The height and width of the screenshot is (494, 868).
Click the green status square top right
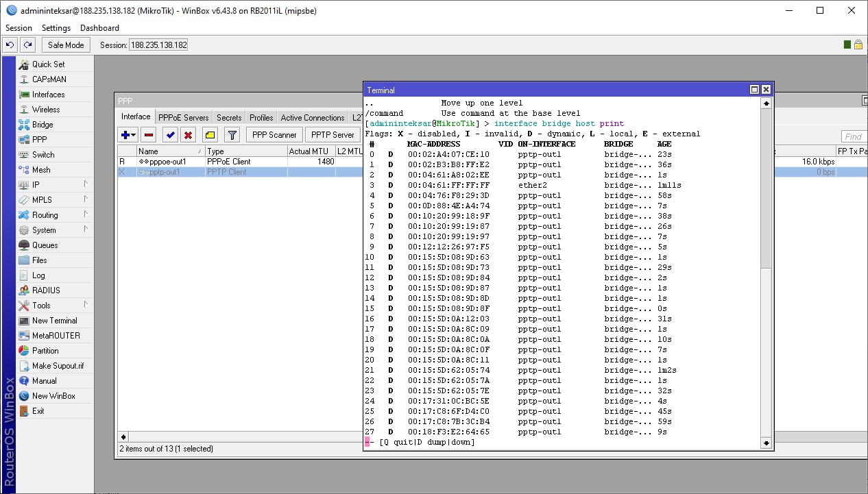[847, 45]
